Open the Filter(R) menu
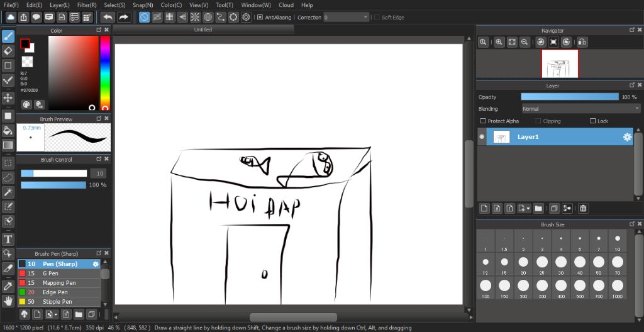Image resolution: width=644 pixels, height=332 pixels. pyautogui.click(x=87, y=5)
